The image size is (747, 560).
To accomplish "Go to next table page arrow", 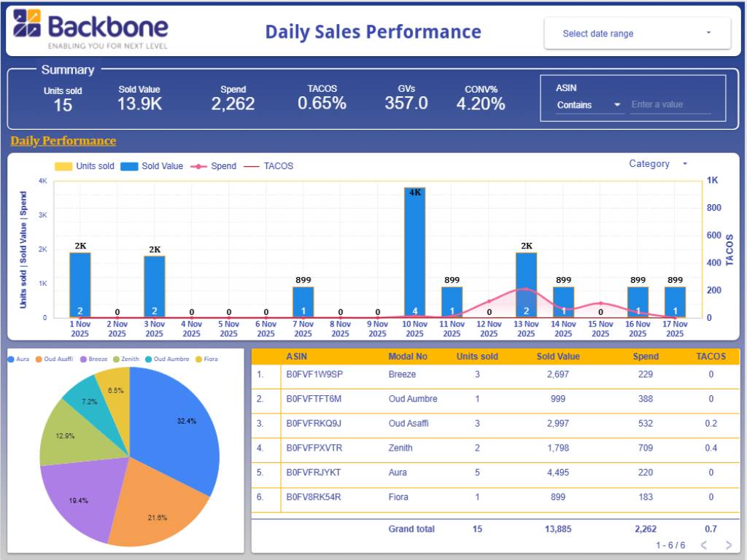I will tap(728, 545).
